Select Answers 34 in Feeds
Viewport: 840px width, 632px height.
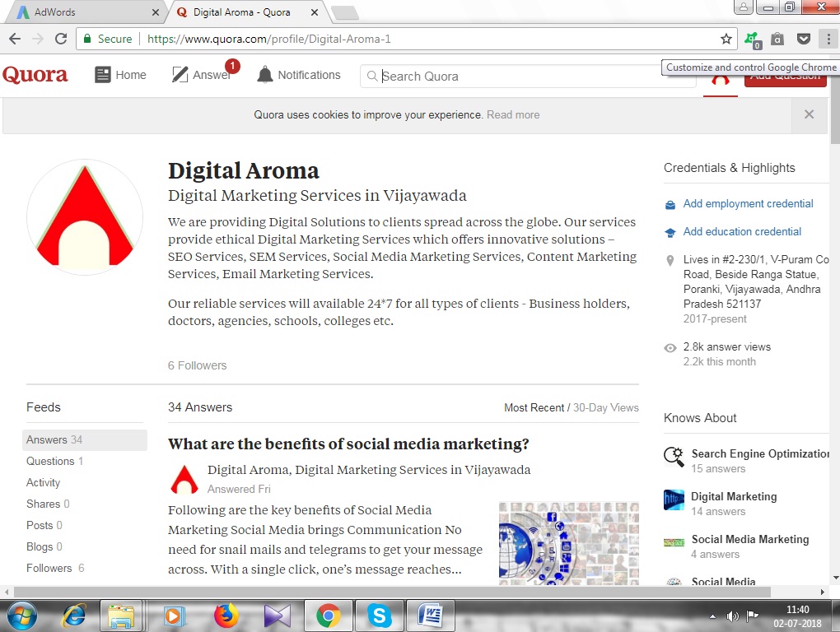pos(85,440)
